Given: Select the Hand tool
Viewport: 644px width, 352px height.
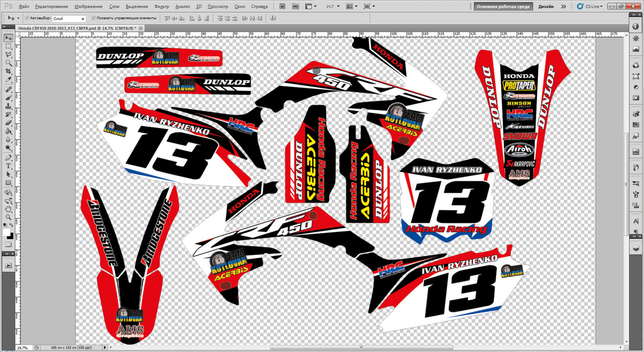Looking at the screenshot, I should [9, 209].
